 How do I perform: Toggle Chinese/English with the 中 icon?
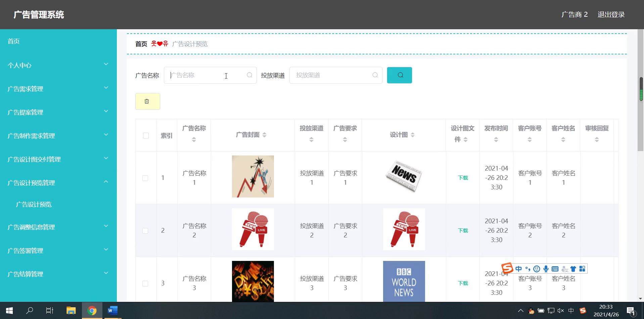point(518,269)
